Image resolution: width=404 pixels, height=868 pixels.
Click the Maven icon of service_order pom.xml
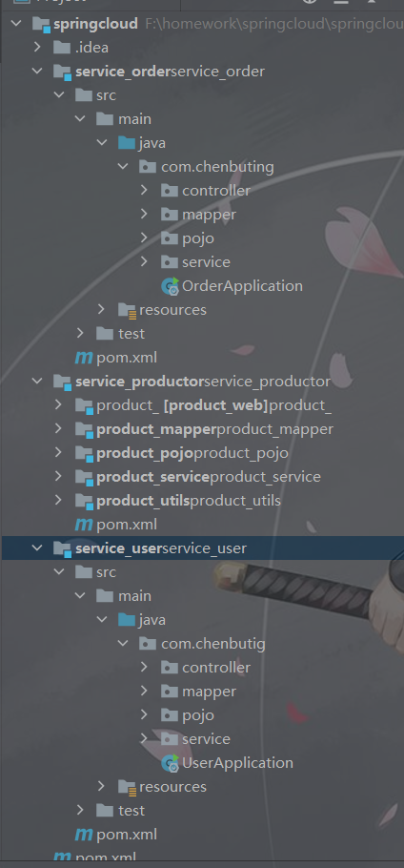pyautogui.click(x=84, y=358)
